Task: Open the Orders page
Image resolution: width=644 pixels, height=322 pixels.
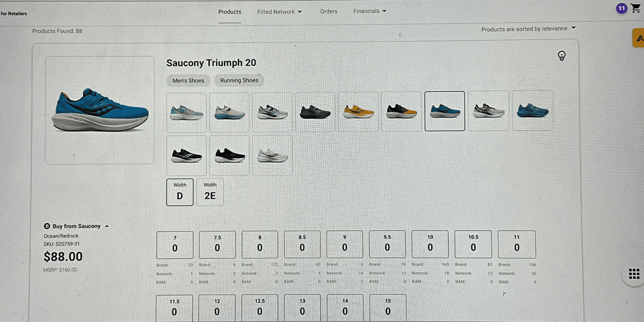Action: (x=328, y=11)
